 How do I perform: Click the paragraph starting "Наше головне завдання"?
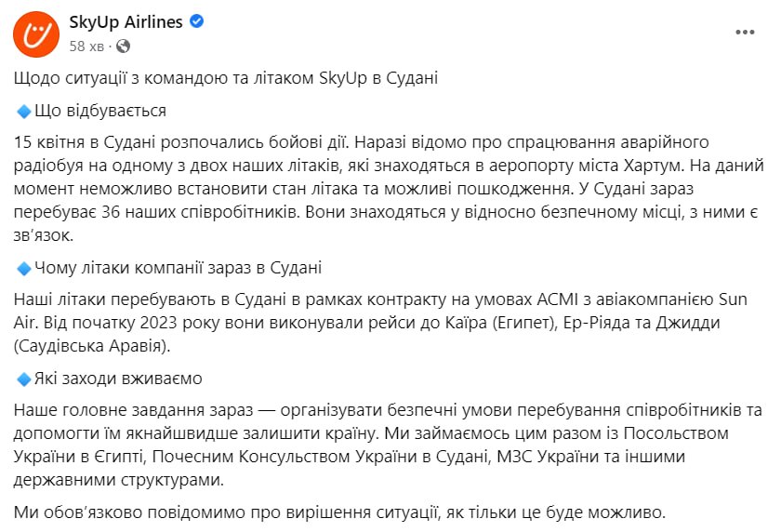tap(372, 444)
